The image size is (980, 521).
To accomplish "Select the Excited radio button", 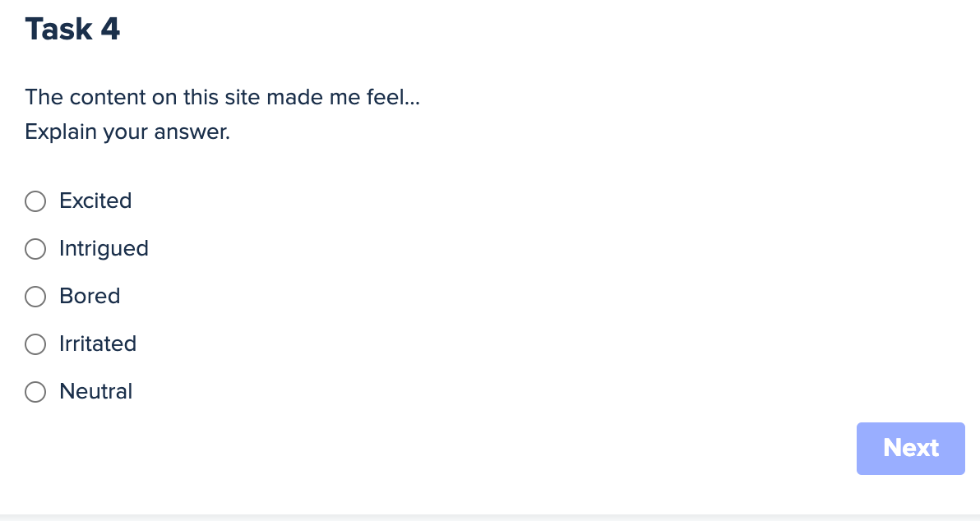I will click(35, 201).
